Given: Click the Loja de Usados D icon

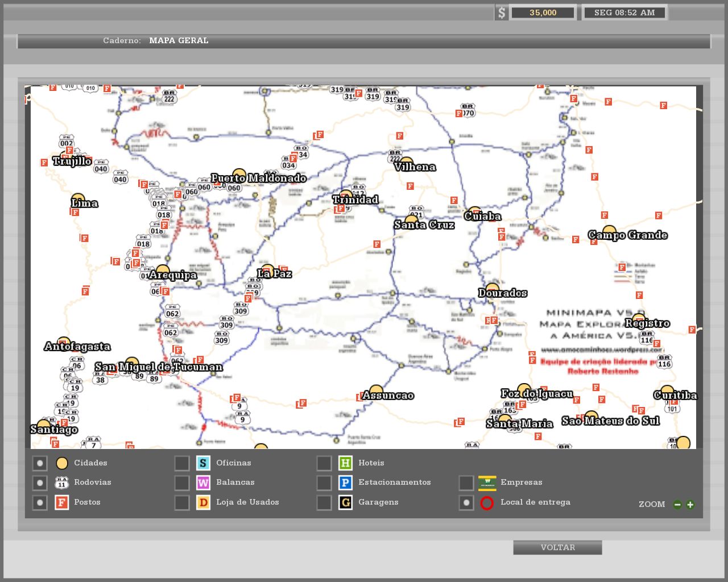Looking at the screenshot, I should coord(203,502).
